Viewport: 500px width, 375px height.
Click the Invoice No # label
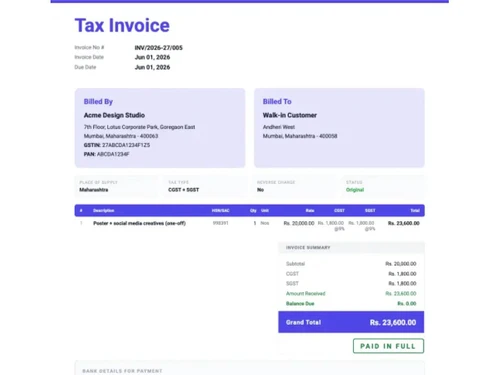[89, 47]
